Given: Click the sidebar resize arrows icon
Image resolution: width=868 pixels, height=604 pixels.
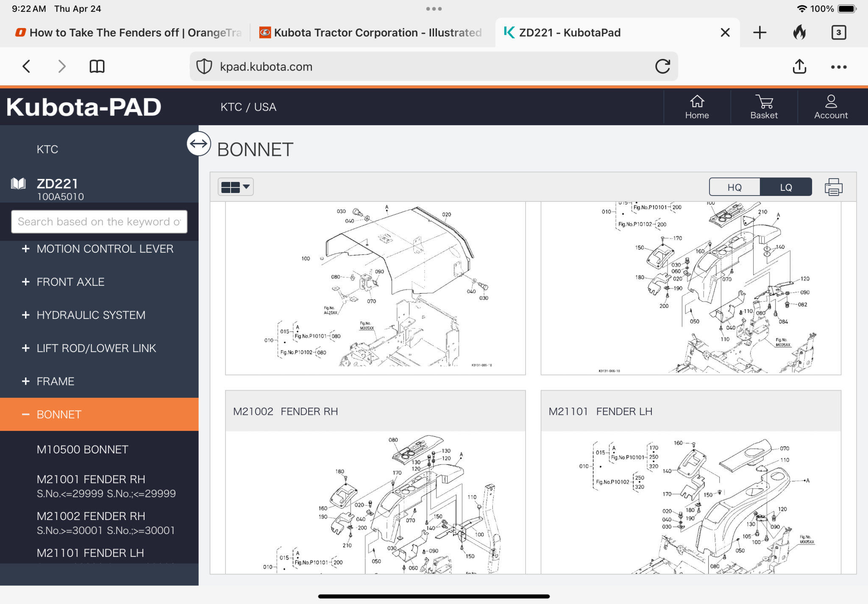Looking at the screenshot, I should [x=198, y=144].
